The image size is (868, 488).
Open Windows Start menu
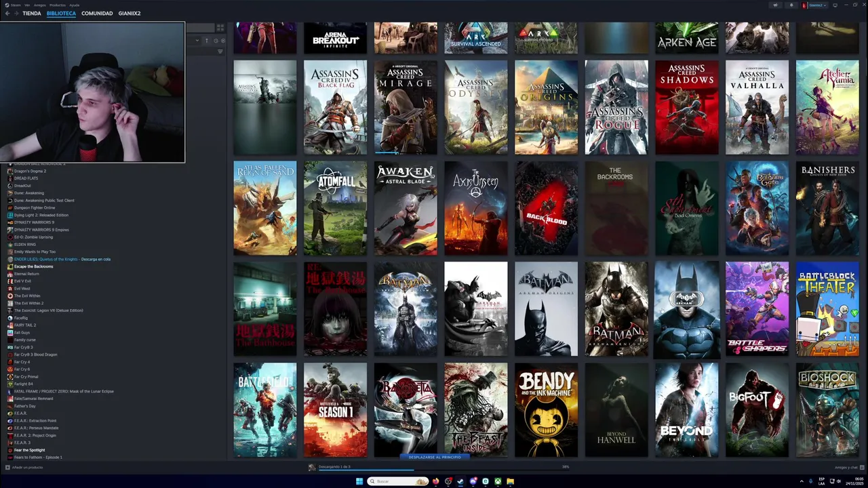click(x=359, y=481)
